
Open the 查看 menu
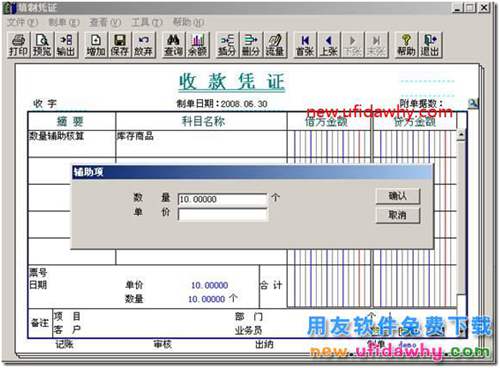tap(105, 22)
